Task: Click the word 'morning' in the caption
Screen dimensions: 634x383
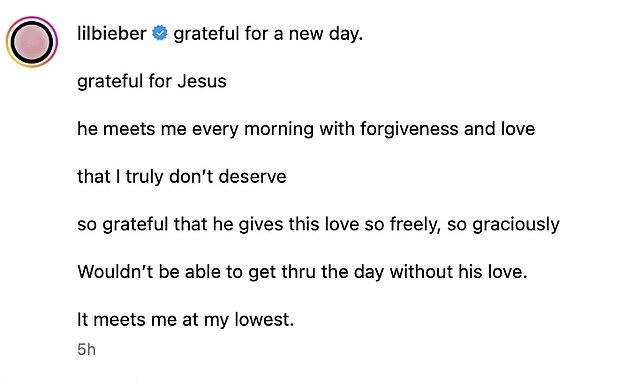Action: coord(279,130)
